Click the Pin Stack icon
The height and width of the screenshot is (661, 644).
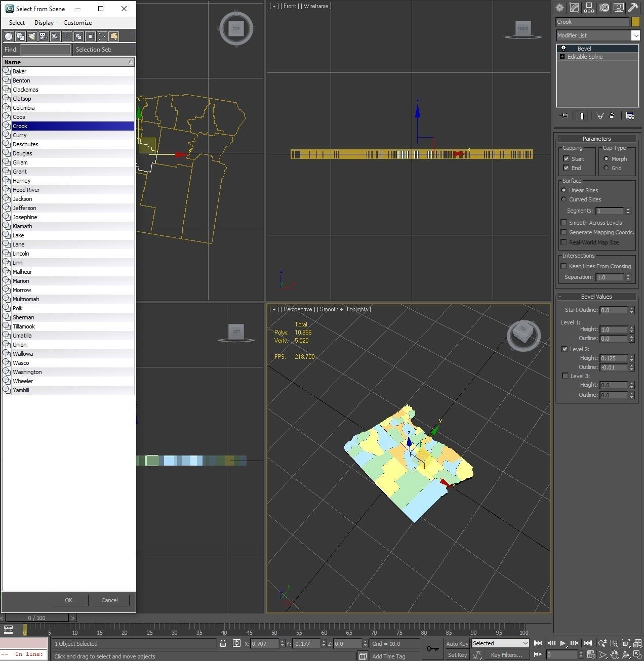point(564,116)
